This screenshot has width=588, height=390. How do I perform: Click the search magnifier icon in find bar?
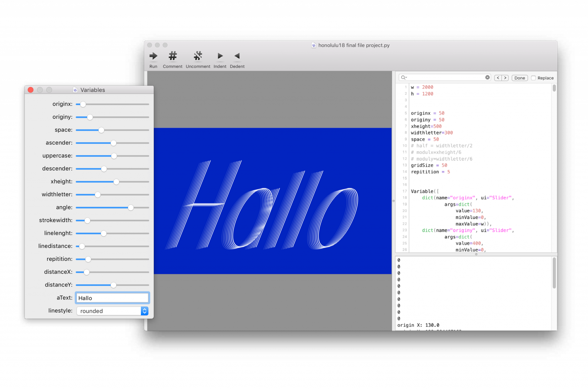(x=404, y=78)
